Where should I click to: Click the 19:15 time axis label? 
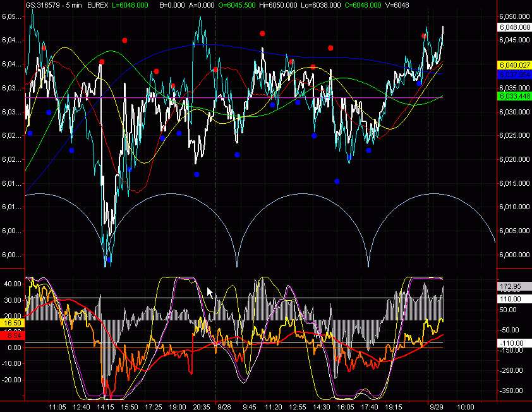tap(394, 407)
